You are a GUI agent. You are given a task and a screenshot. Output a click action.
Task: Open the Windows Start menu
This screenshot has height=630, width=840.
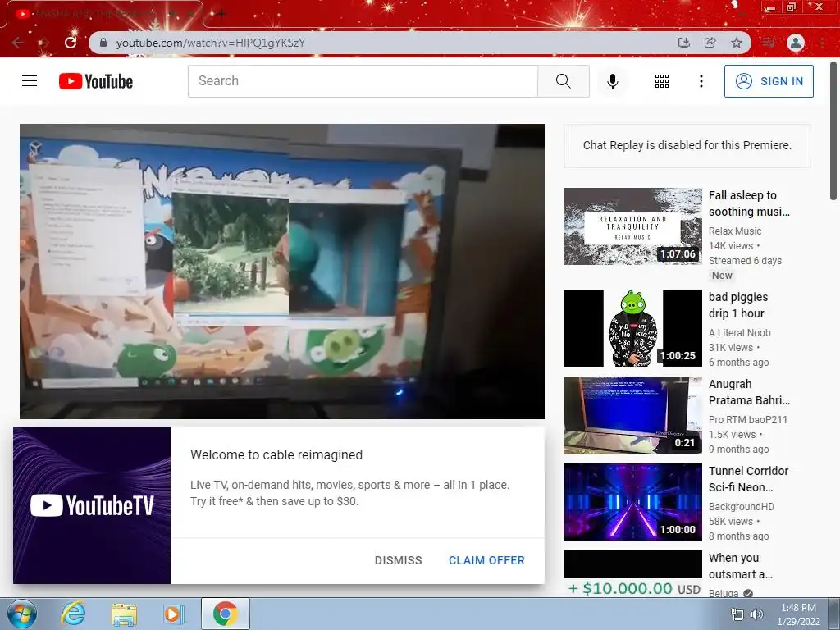pos(21,614)
